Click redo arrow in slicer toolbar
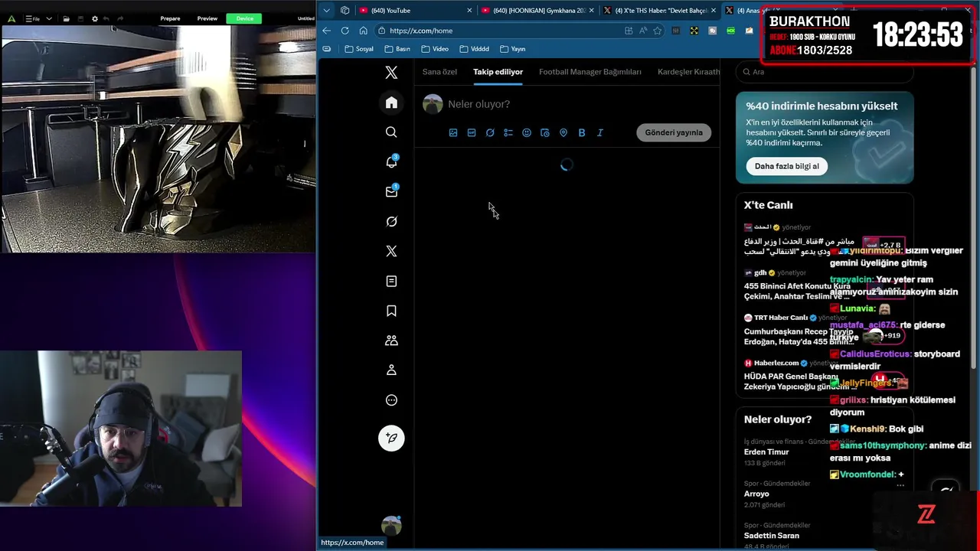Image resolution: width=980 pixels, height=551 pixels. point(120,18)
